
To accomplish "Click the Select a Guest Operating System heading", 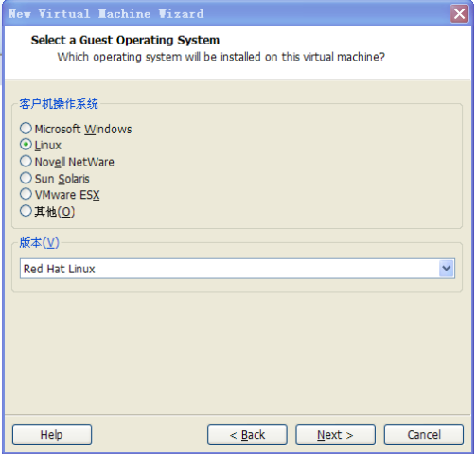I will pos(125,40).
